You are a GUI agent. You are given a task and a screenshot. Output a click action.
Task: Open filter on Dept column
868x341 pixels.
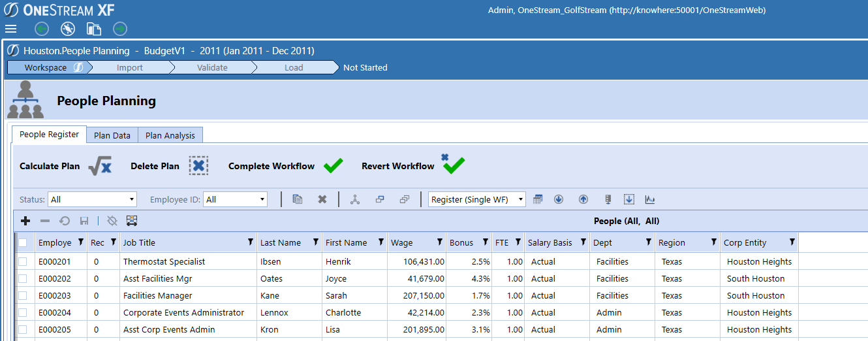[x=648, y=242]
